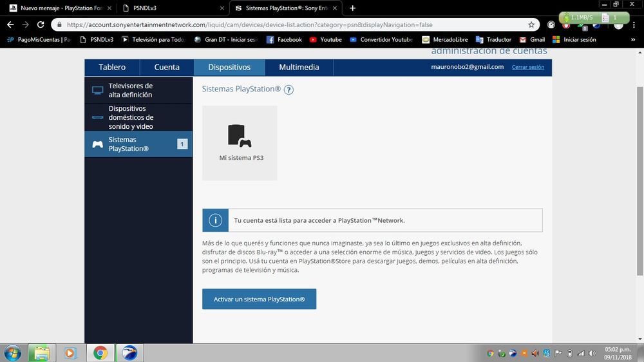Viewport: 644px width, 362px height.
Task: Click Chrome icon in taskbar
Action: point(100,353)
